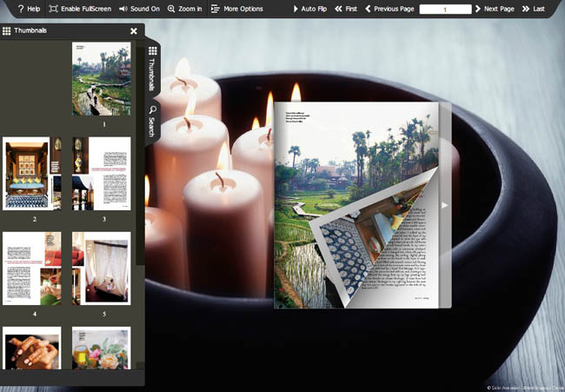Open the Help button
565x392 pixels.
click(x=29, y=9)
